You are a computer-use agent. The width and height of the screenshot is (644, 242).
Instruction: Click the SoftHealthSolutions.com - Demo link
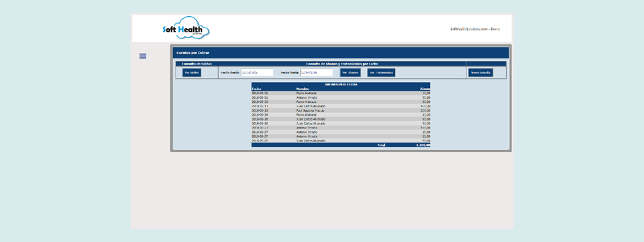(475, 29)
